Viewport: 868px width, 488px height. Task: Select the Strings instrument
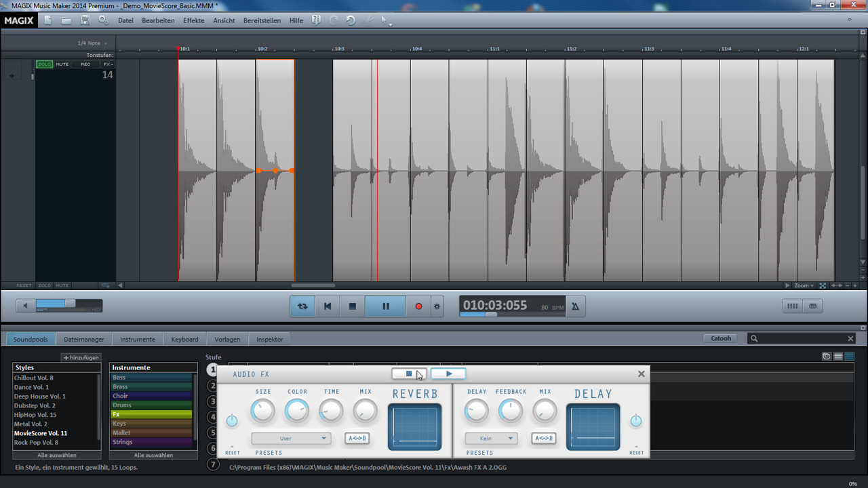click(x=152, y=442)
